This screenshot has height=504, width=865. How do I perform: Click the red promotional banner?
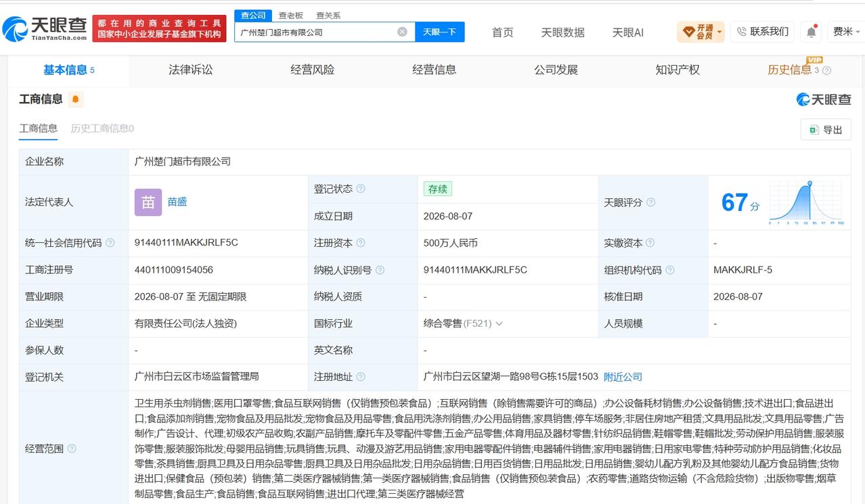pyautogui.click(x=159, y=28)
